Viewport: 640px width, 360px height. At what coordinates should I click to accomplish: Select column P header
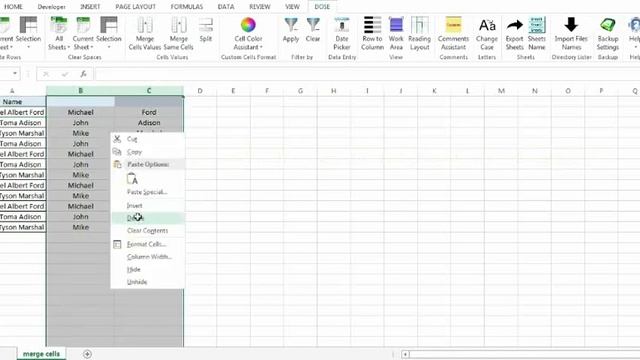coord(601,91)
